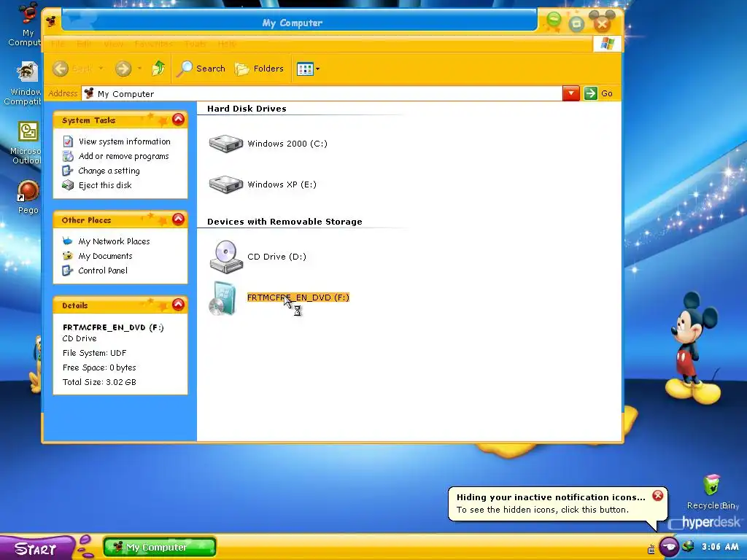Select the CD Drive (D:) icon
Image resolution: width=747 pixels, height=560 pixels.
[x=226, y=257]
